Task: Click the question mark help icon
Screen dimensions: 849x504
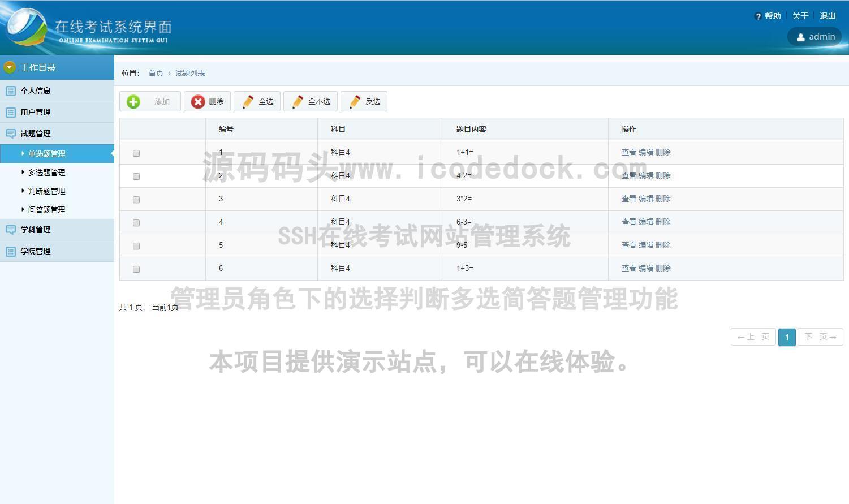Action: pos(758,16)
